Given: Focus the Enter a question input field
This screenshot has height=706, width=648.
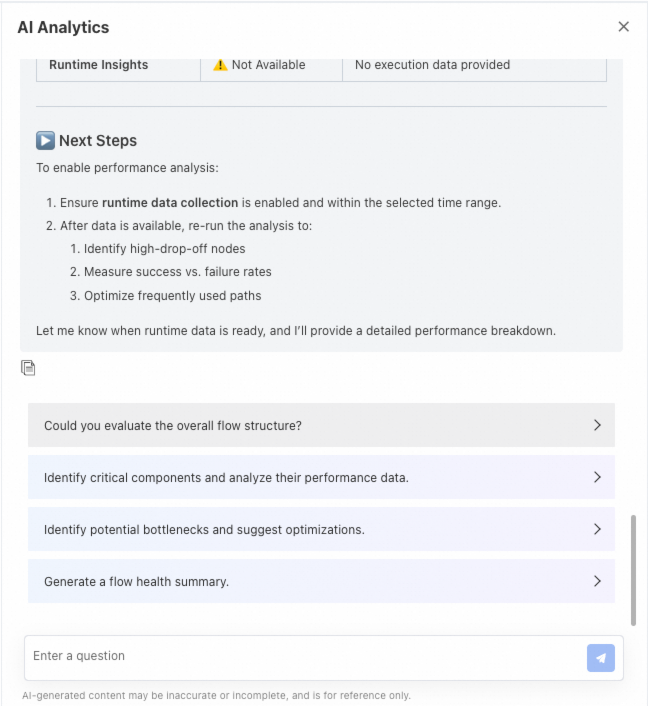Looking at the screenshot, I should pos(300,656).
